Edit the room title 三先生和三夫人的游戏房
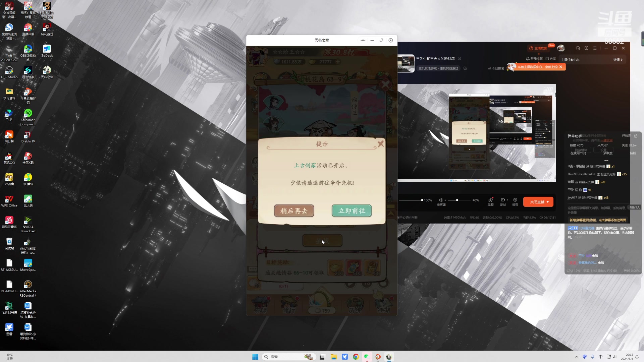The width and height of the screenshot is (644, 362). coord(459,59)
